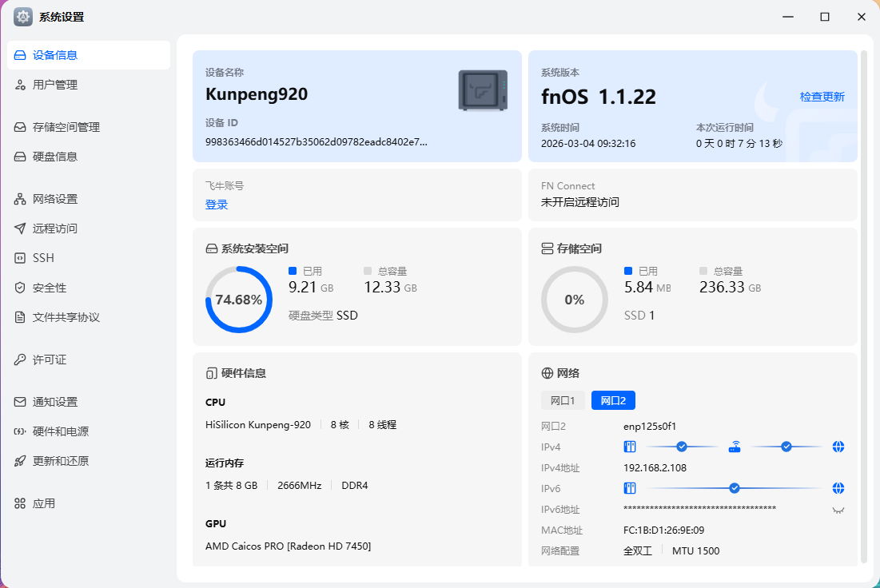This screenshot has width=880, height=588.
Task: Switch to 网口1 network tab
Action: click(563, 400)
